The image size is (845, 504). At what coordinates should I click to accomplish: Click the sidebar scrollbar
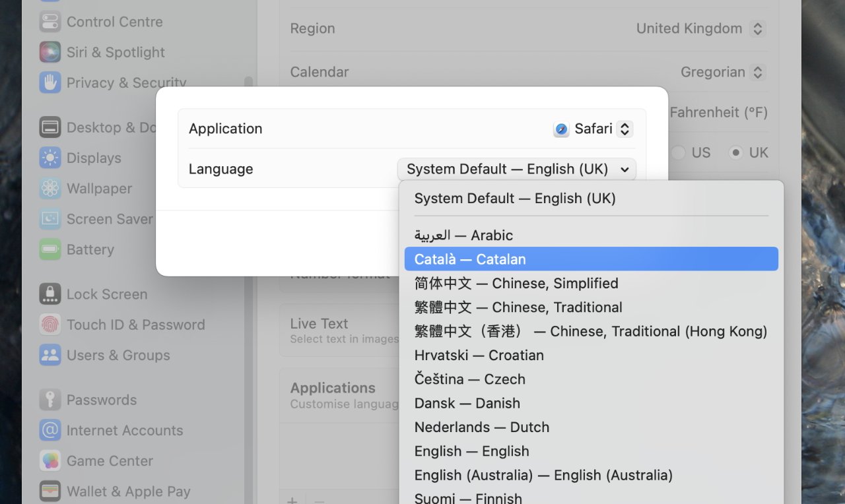(248, 290)
